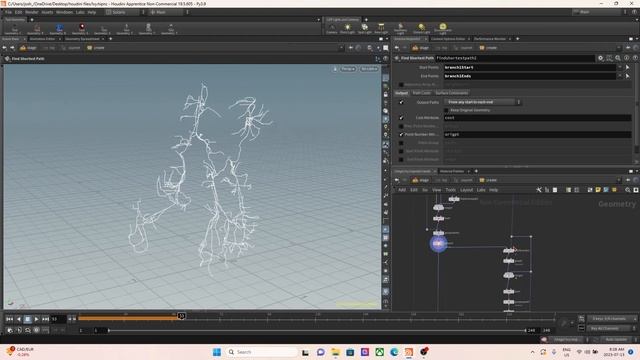640x360 pixels.
Task: Pick Start Points with selection arrow
Action: [627, 67]
